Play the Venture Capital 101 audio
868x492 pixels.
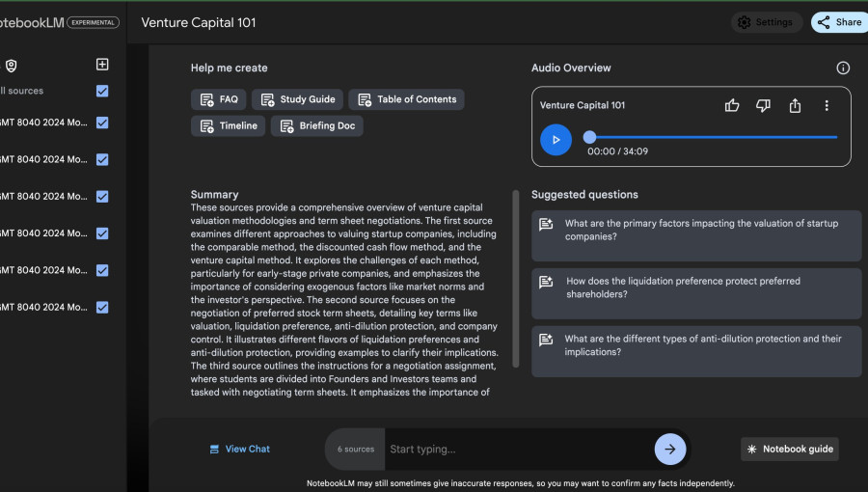556,140
